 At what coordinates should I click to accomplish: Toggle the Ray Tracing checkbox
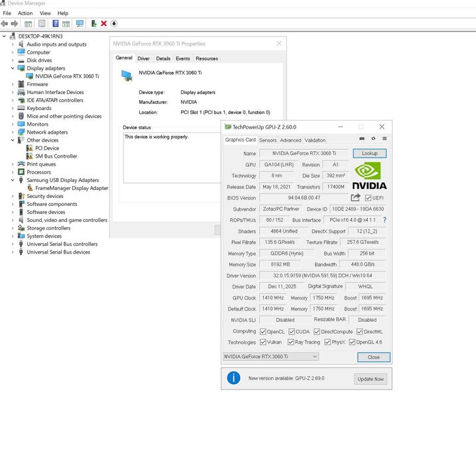point(291,342)
